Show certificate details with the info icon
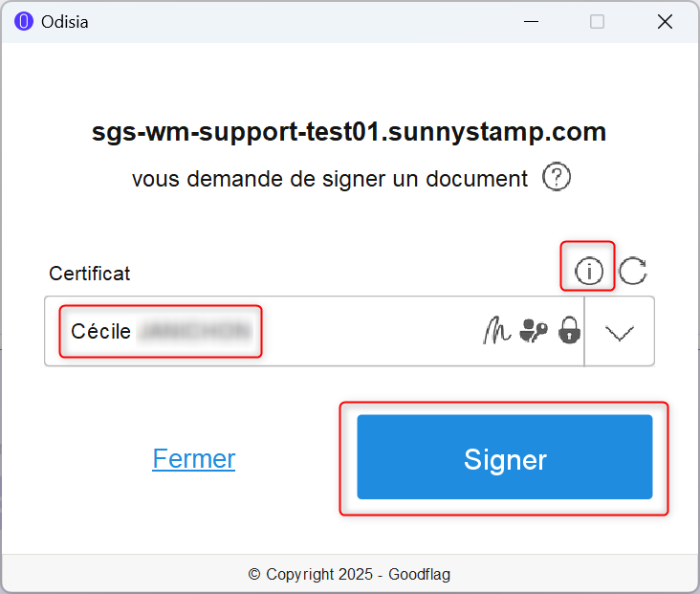The width and height of the screenshot is (700, 594). coord(588,272)
